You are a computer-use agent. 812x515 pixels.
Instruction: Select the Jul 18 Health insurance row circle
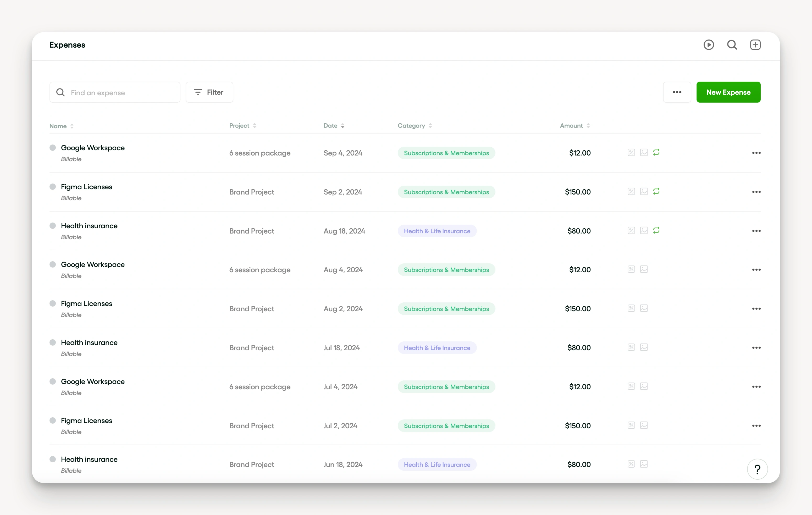click(53, 343)
